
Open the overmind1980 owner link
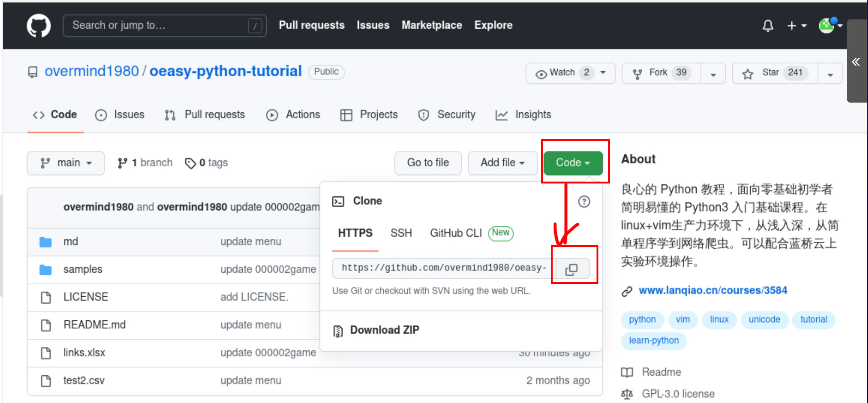(x=91, y=71)
